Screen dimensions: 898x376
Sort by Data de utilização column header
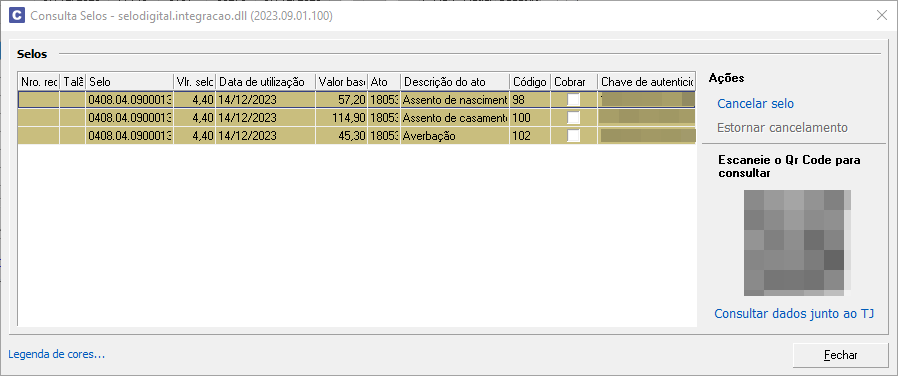(266, 81)
